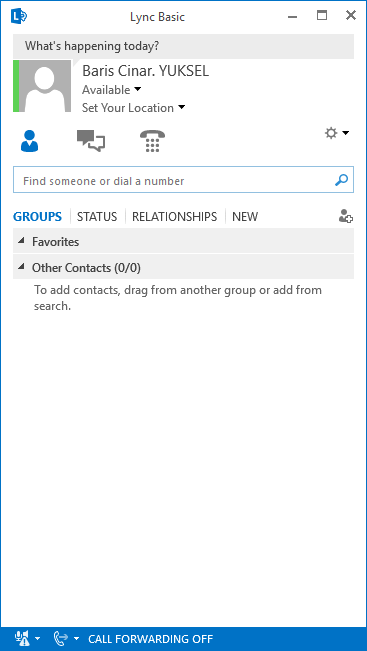Close the Lync Basic window
The width and height of the screenshot is (367, 651).
[x=351, y=16]
